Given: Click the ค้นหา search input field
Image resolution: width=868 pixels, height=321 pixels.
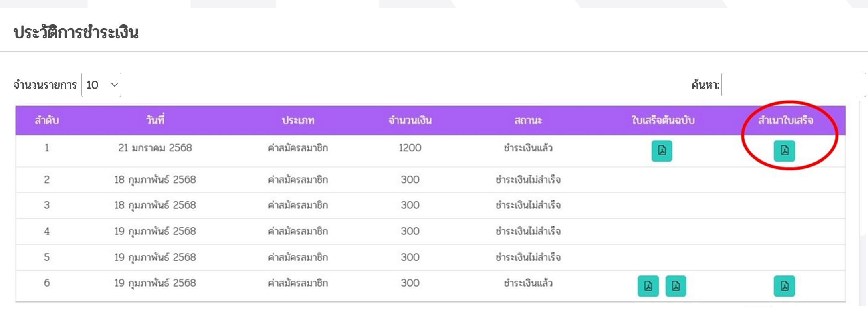Looking at the screenshot, I should [793, 85].
